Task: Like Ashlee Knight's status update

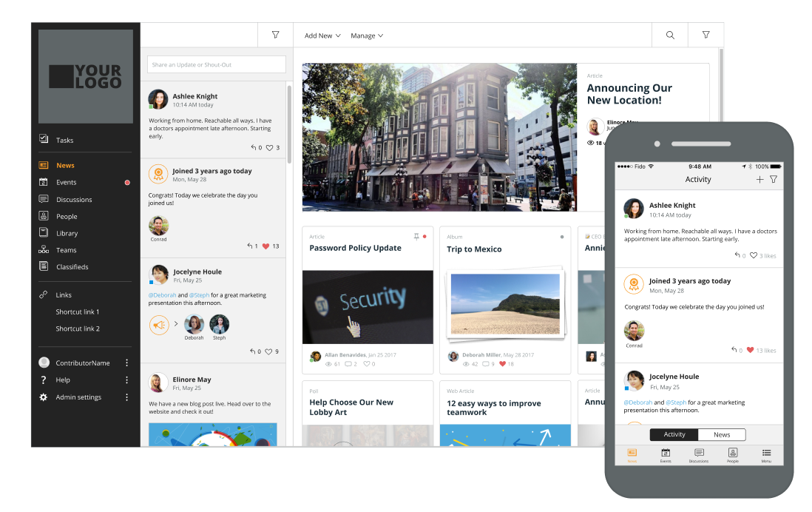Action: pyautogui.click(x=268, y=147)
